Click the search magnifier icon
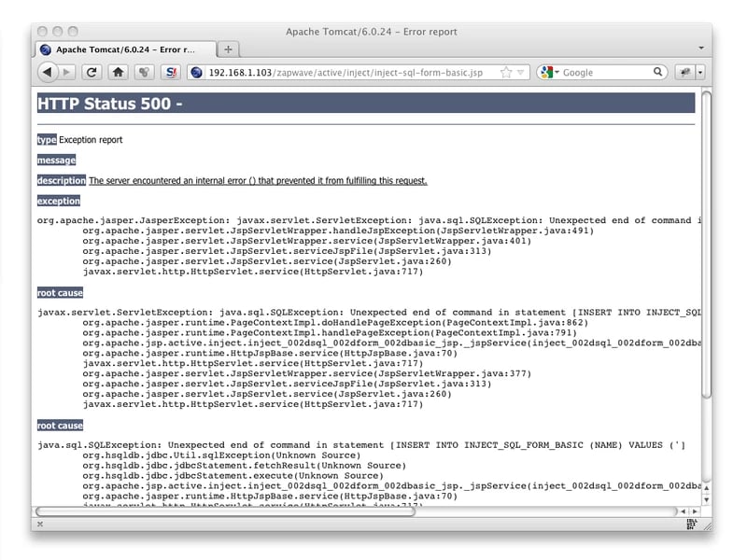 pyautogui.click(x=658, y=72)
